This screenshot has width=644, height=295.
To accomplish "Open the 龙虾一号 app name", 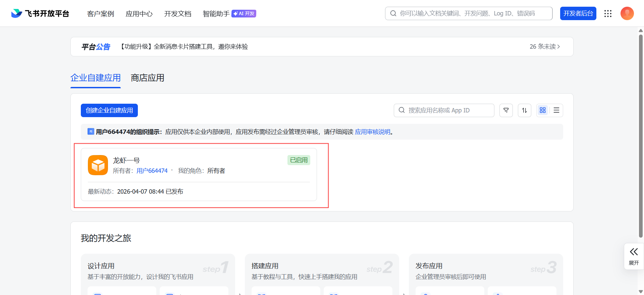I will tap(126, 160).
